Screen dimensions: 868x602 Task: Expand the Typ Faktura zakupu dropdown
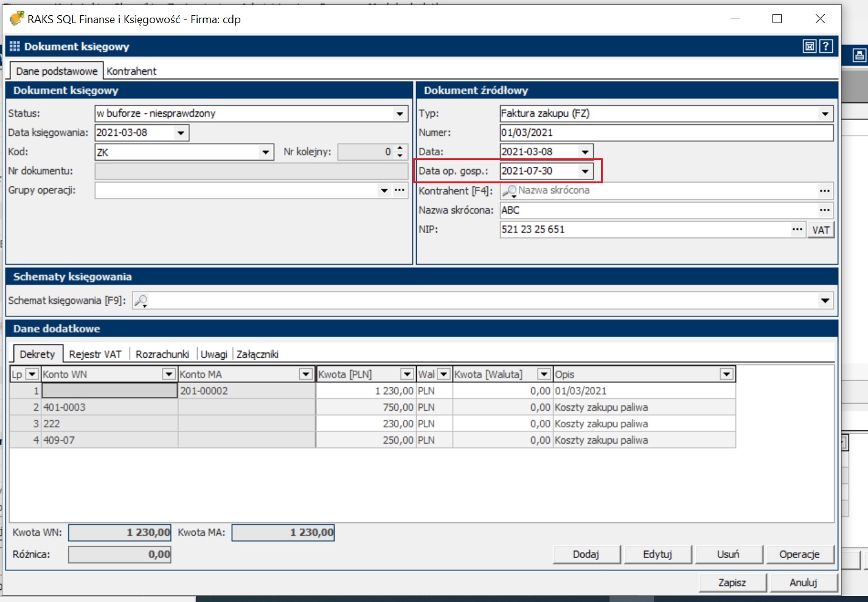[825, 114]
